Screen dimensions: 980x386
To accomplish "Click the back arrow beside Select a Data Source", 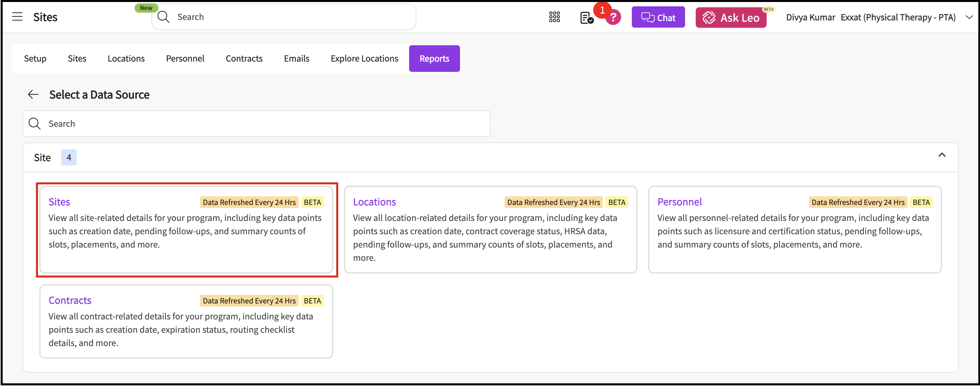I will 34,94.
